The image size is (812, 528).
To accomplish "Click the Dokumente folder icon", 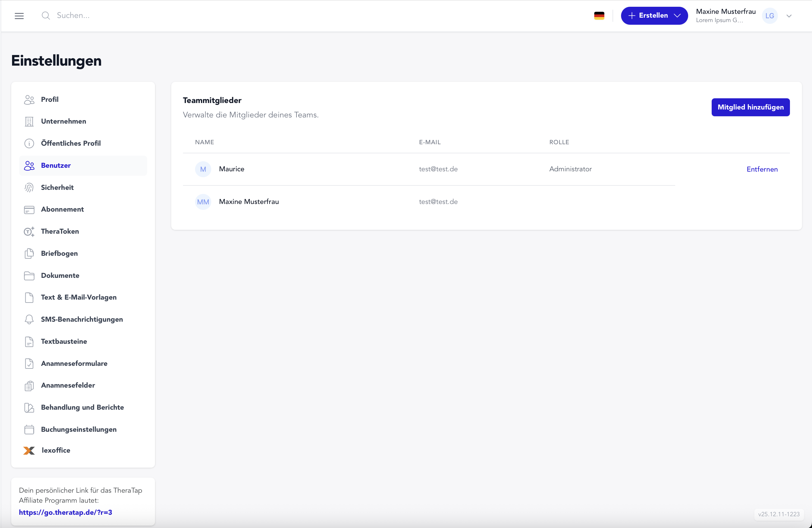I will (x=29, y=275).
